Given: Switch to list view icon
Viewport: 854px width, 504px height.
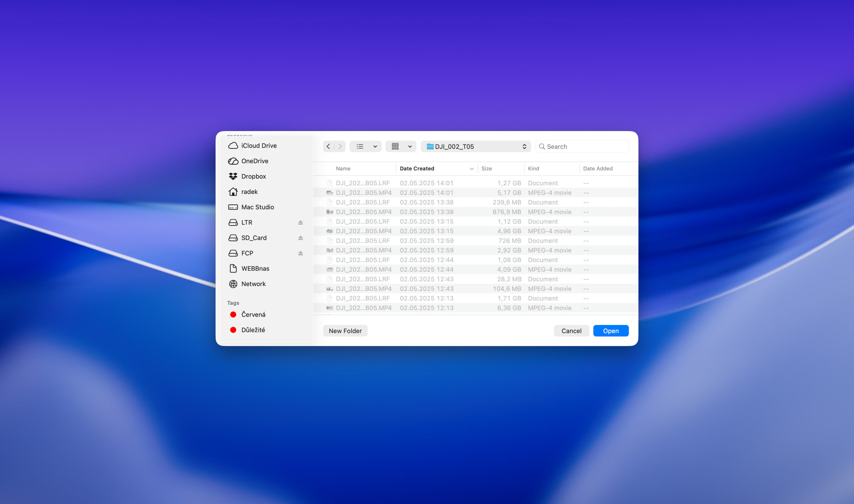Looking at the screenshot, I should pos(360,146).
